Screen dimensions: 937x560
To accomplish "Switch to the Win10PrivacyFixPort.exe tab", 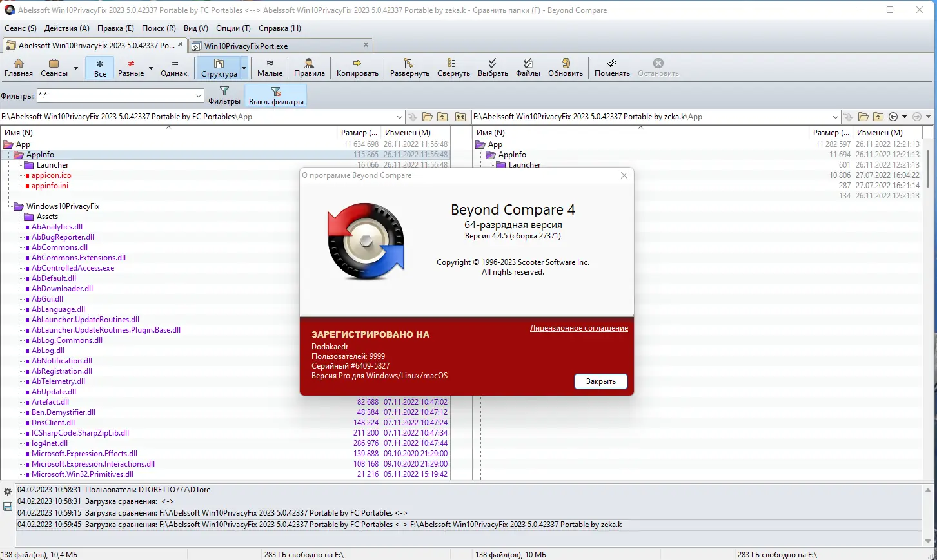I will (x=245, y=45).
